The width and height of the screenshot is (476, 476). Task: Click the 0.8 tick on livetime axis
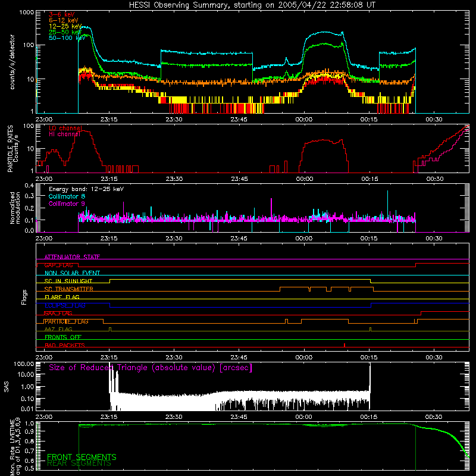pos(29,441)
